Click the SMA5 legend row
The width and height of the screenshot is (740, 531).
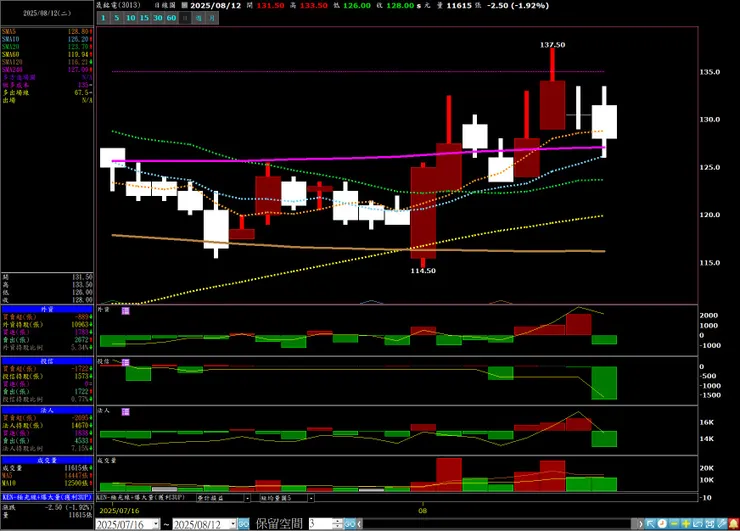tap(47, 32)
